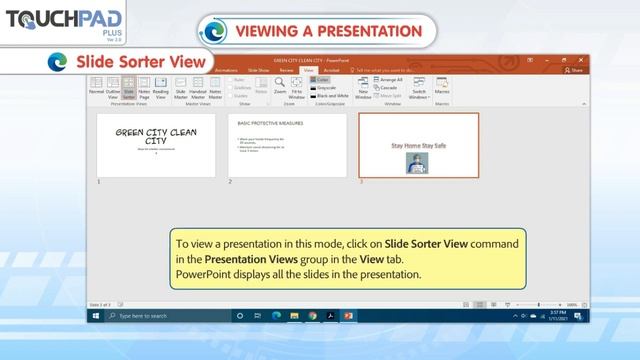Open Adobe Acrobat from the taskbar
Screen dimensions: 640x360
coord(330,316)
